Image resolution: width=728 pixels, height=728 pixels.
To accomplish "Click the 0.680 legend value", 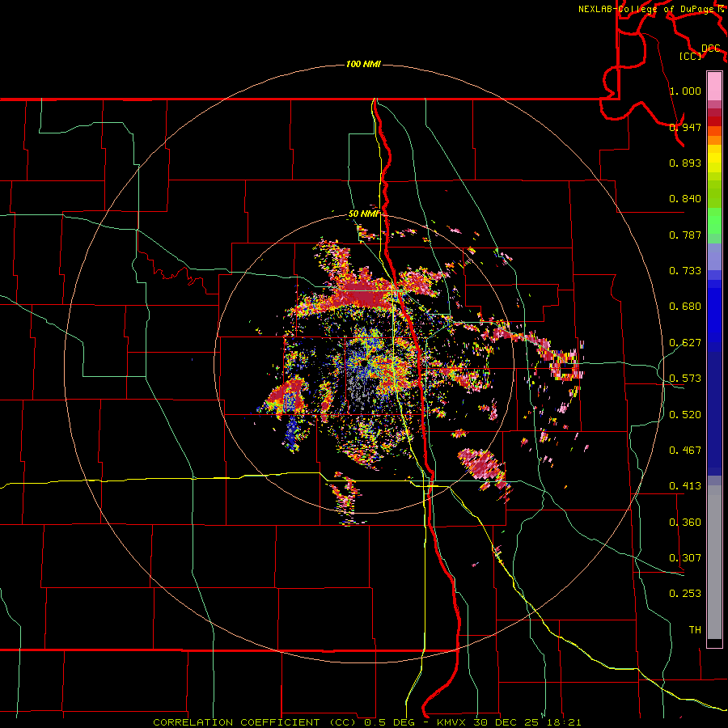I will (685, 307).
